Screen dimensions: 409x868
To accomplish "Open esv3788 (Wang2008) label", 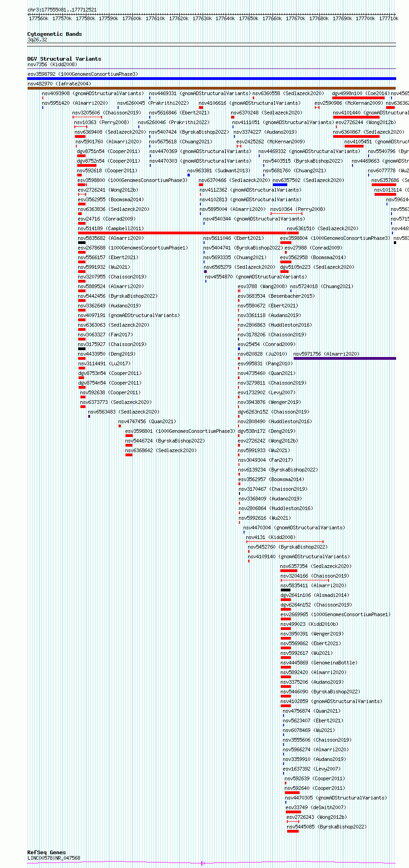I will (262, 286).
